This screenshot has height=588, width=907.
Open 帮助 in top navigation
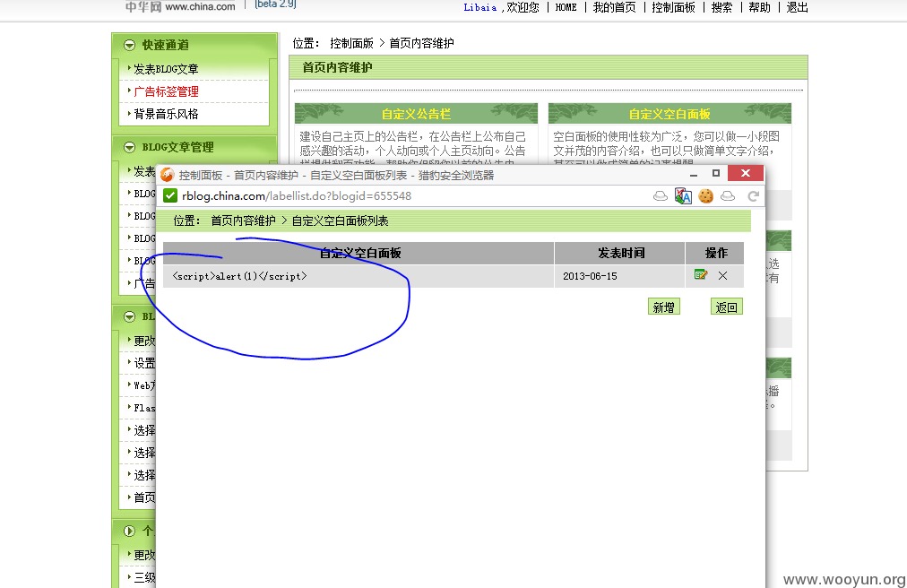[759, 7]
